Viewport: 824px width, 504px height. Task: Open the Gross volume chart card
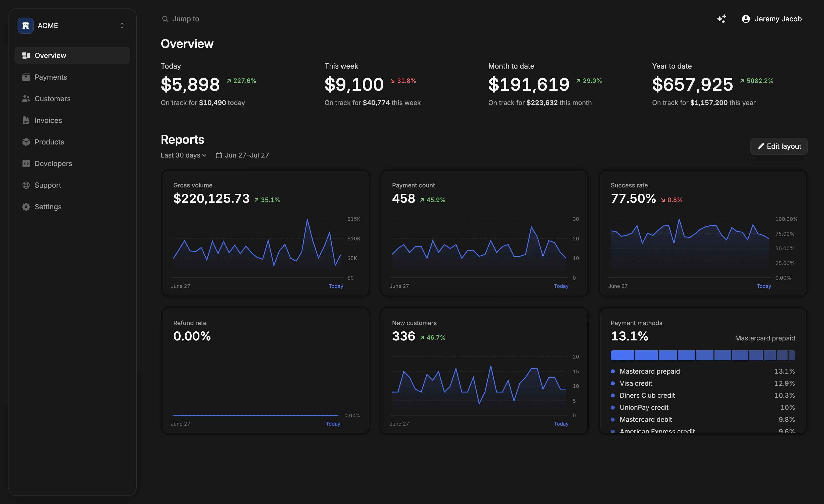[266, 233]
